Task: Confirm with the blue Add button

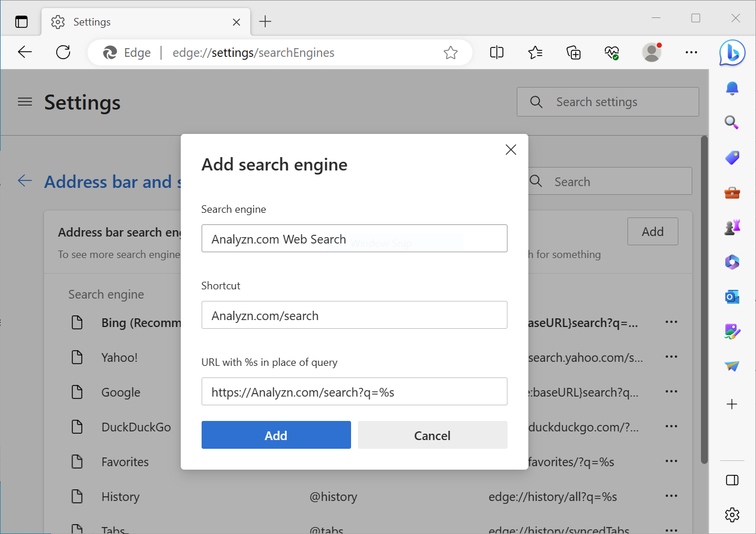Action: pos(276,435)
